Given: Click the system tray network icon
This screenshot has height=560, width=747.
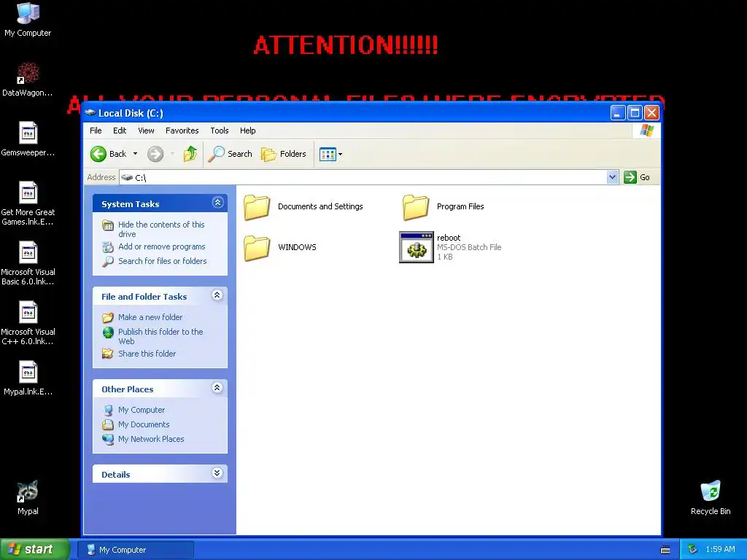Looking at the screenshot, I should 693,550.
